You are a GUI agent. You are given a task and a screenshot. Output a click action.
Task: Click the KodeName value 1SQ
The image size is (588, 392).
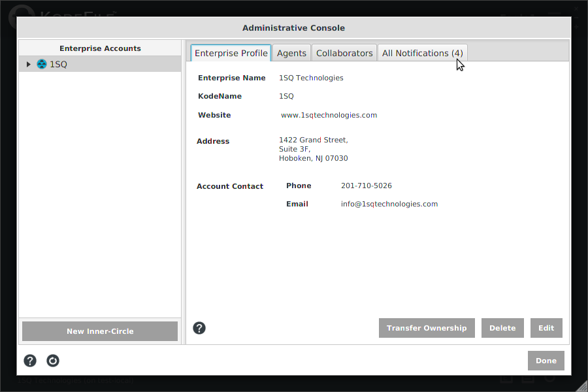286,97
